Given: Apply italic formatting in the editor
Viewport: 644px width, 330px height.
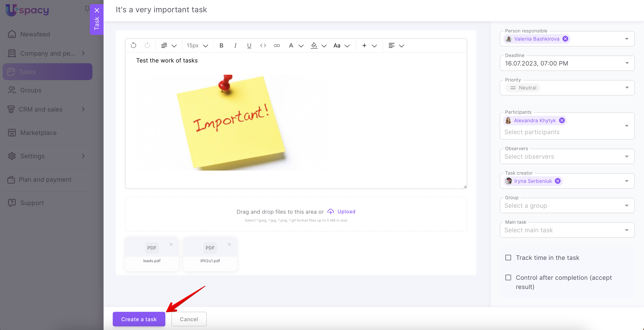Looking at the screenshot, I should (235, 45).
